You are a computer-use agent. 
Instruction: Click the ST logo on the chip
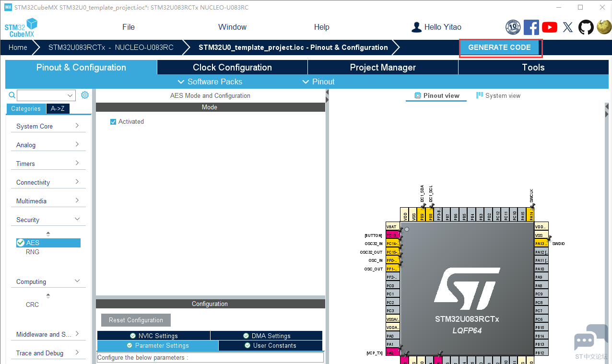coord(467,288)
